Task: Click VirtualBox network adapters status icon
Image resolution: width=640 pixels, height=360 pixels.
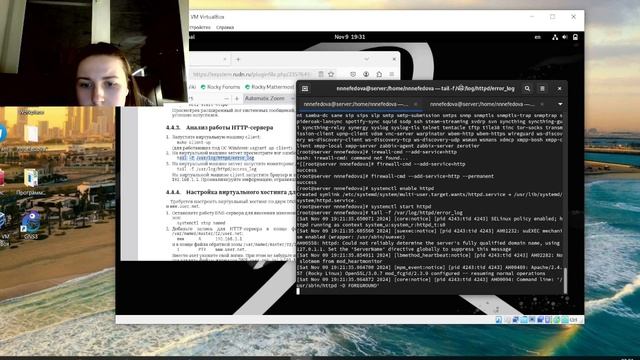Action: [x=516, y=320]
